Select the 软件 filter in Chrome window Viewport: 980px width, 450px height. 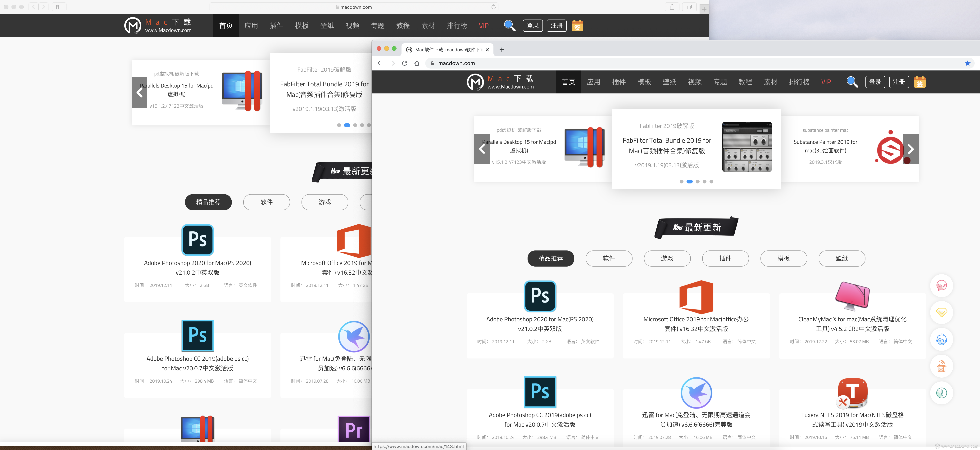pos(609,258)
